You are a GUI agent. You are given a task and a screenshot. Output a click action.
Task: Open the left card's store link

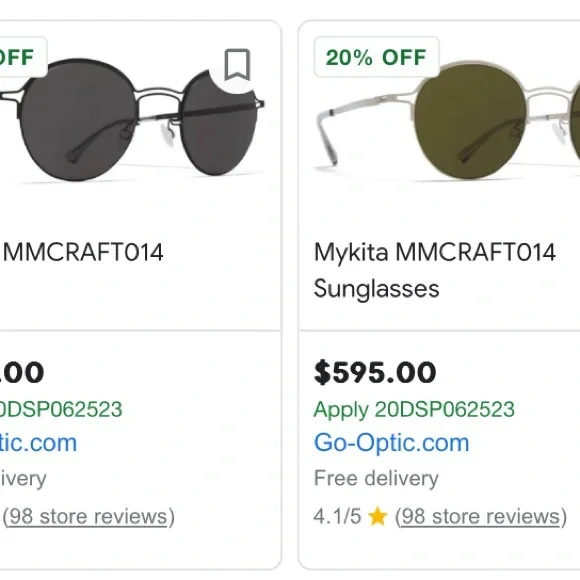(x=38, y=443)
